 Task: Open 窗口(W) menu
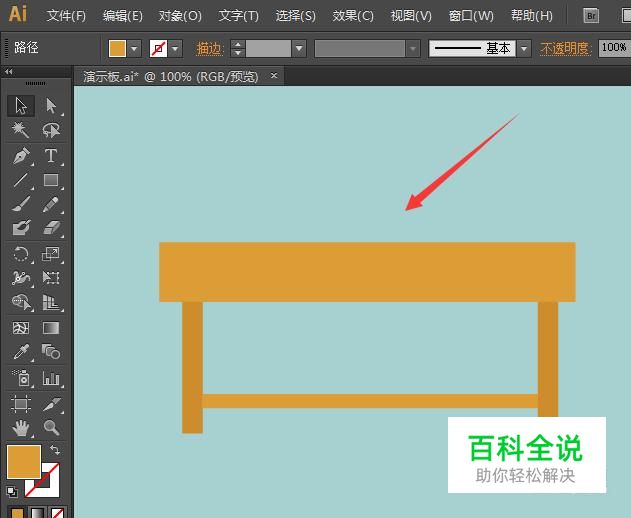coord(471,16)
